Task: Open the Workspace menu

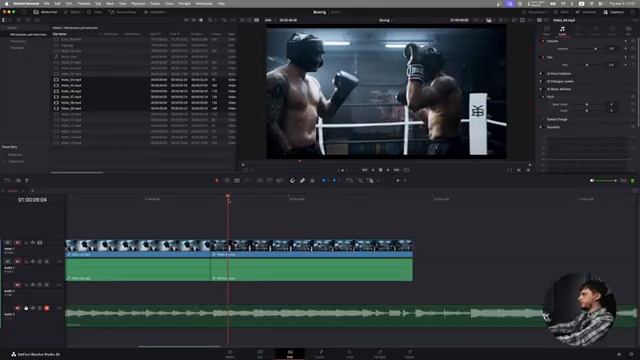Action: (204, 3)
